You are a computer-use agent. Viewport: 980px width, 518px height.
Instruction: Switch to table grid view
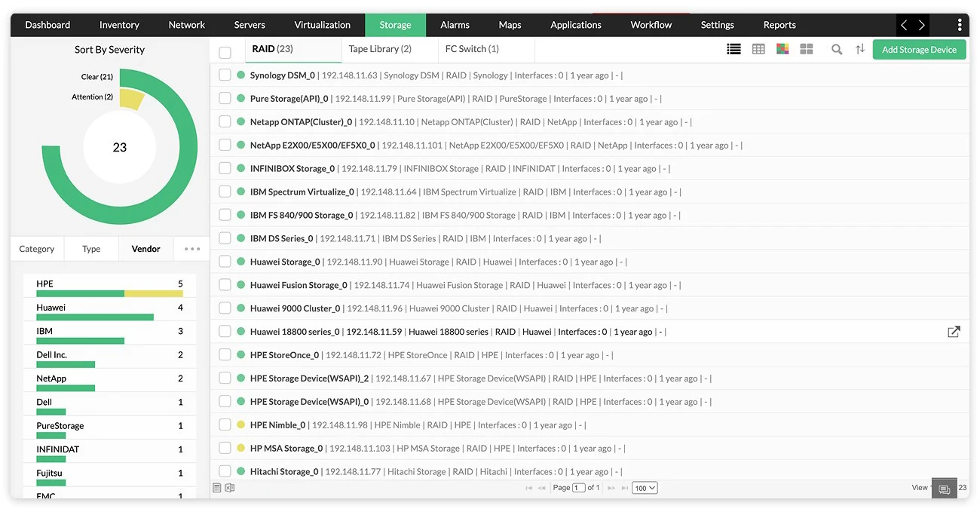click(x=758, y=49)
